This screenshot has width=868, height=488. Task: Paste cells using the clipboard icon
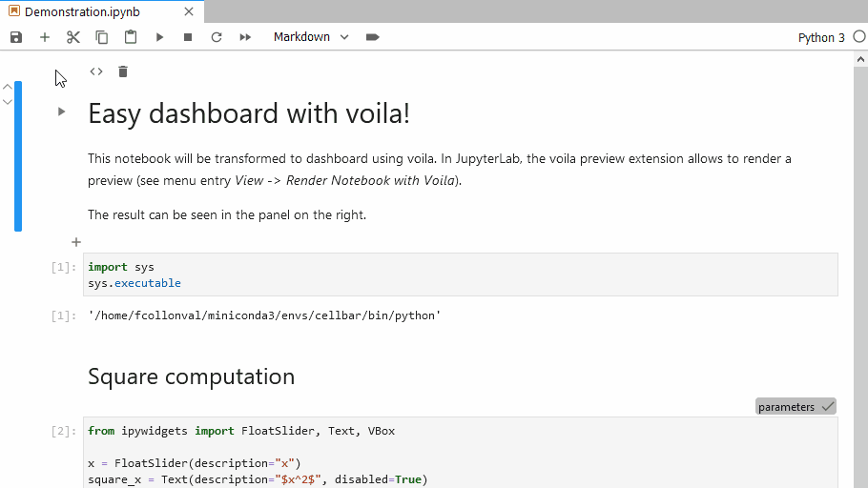131,37
